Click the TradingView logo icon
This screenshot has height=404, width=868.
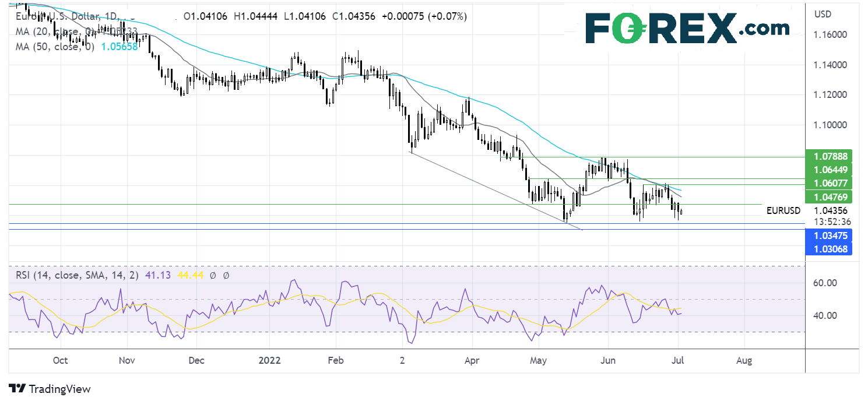(x=17, y=389)
